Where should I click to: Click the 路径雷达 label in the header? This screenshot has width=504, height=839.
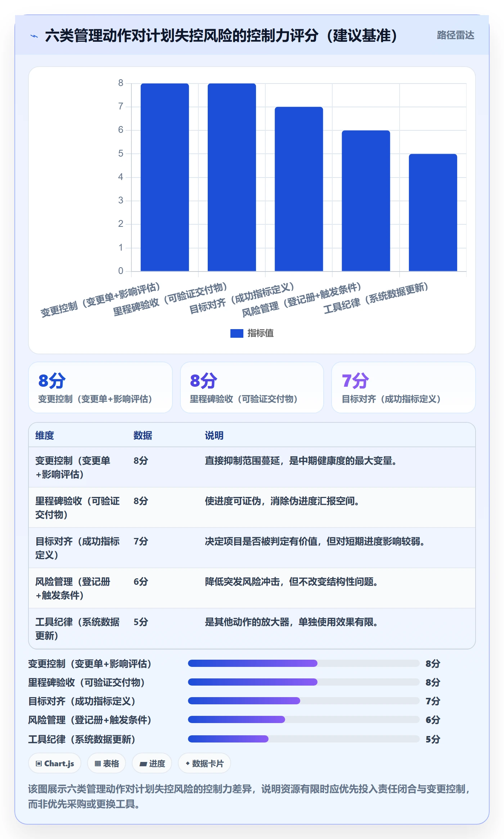point(455,35)
